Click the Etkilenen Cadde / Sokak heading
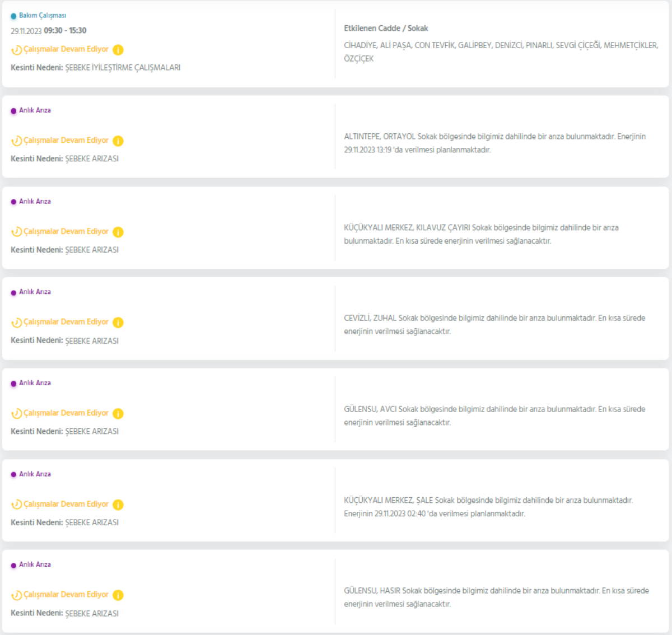 tap(386, 28)
